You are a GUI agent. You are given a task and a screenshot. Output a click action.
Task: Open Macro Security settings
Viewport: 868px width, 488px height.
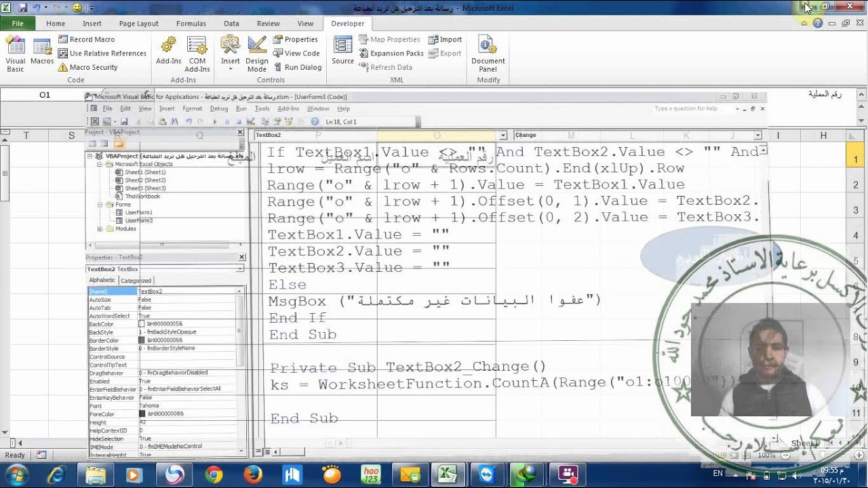coord(87,67)
